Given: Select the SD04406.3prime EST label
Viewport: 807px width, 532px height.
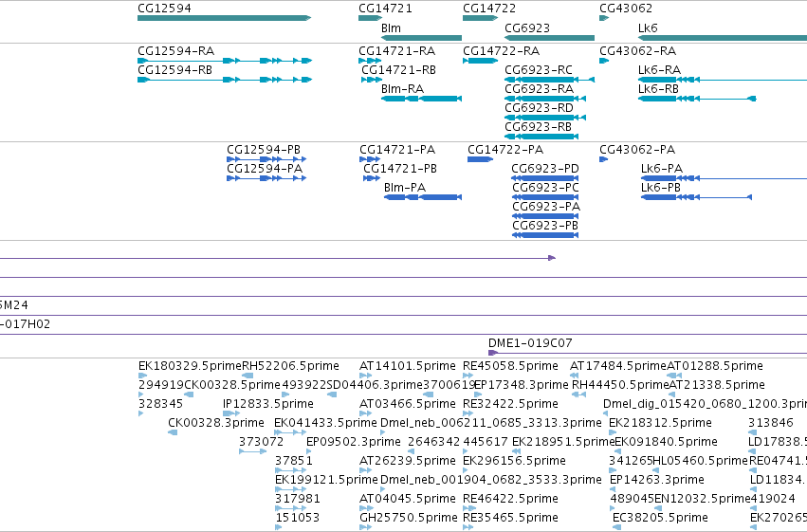Looking at the screenshot, I should [x=375, y=385].
